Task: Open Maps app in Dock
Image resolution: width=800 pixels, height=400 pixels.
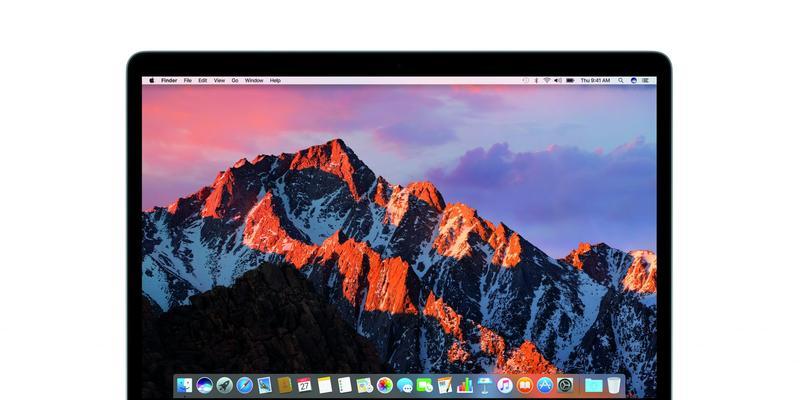Action: (364, 385)
